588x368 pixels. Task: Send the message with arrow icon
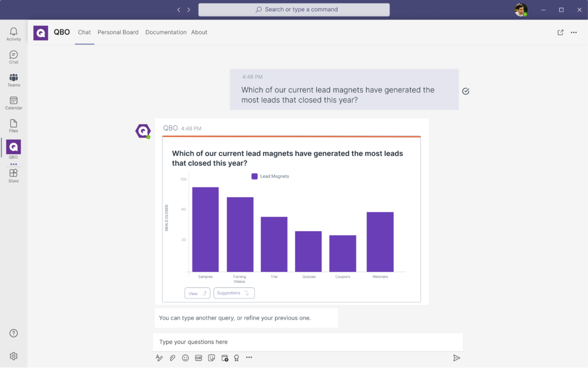pyautogui.click(x=457, y=358)
